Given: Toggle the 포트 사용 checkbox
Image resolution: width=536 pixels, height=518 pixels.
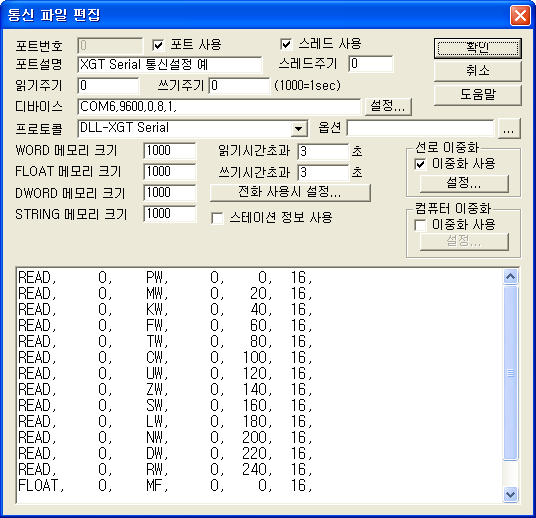Looking at the screenshot, I should [158, 45].
